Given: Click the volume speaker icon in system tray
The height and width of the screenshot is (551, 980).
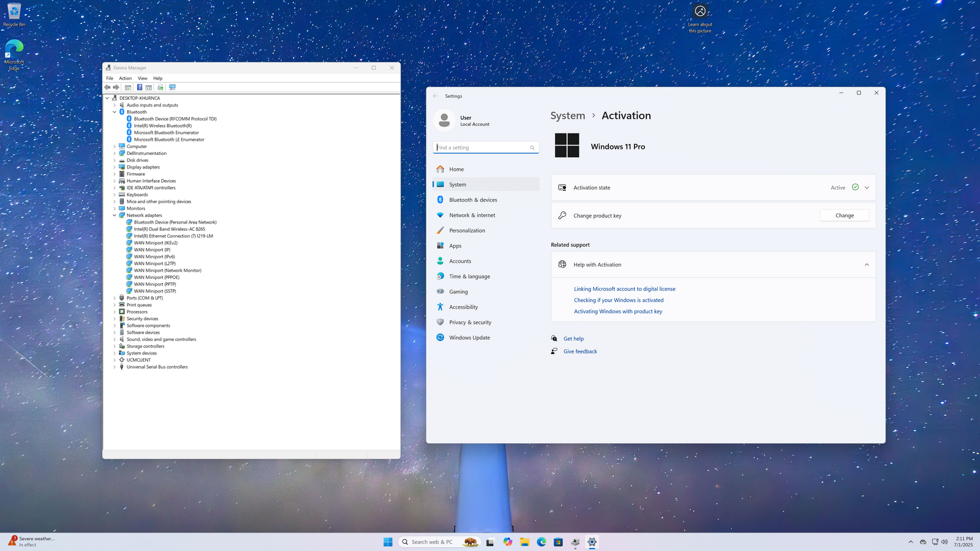Looking at the screenshot, I should (944, 542).
